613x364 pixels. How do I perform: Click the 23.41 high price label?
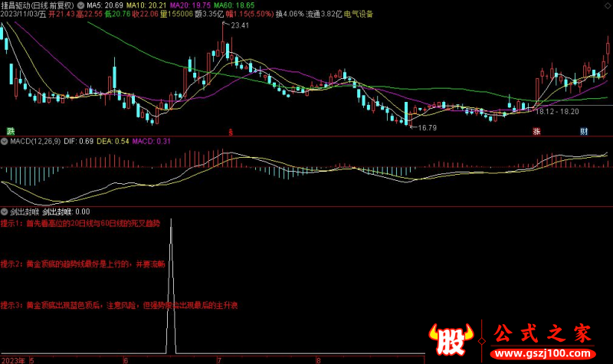click(239, 25)
